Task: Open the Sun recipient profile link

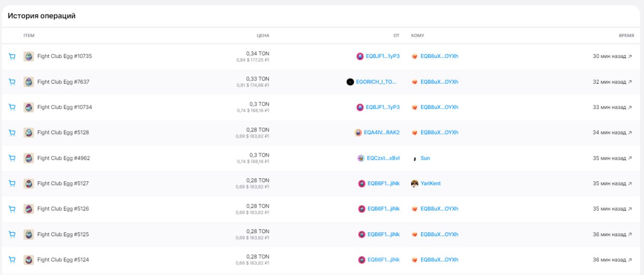Action: (425, 158)
